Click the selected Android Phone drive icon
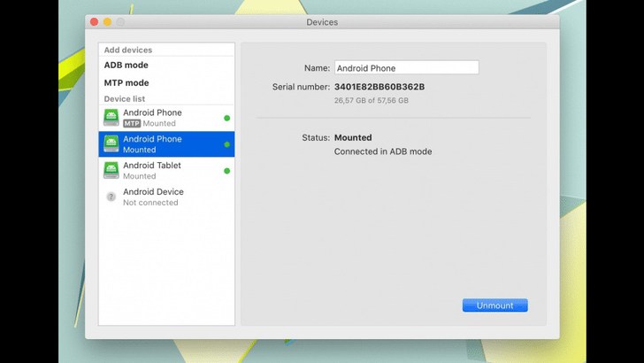644x363 pixels. coord(111,144)
